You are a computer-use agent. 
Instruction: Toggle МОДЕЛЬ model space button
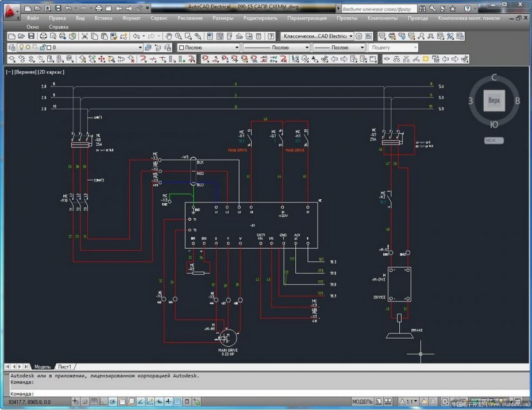click(x=362, y=402)
